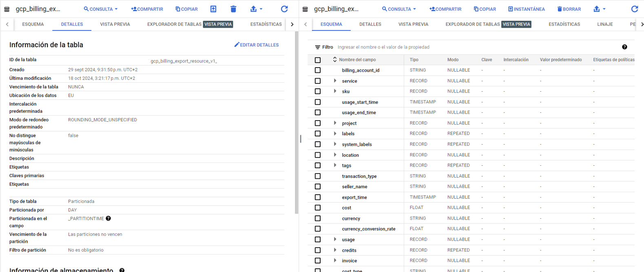Open the export menu in right panel
The height and width of the screenshot is (272, 644).
[599, 9]
